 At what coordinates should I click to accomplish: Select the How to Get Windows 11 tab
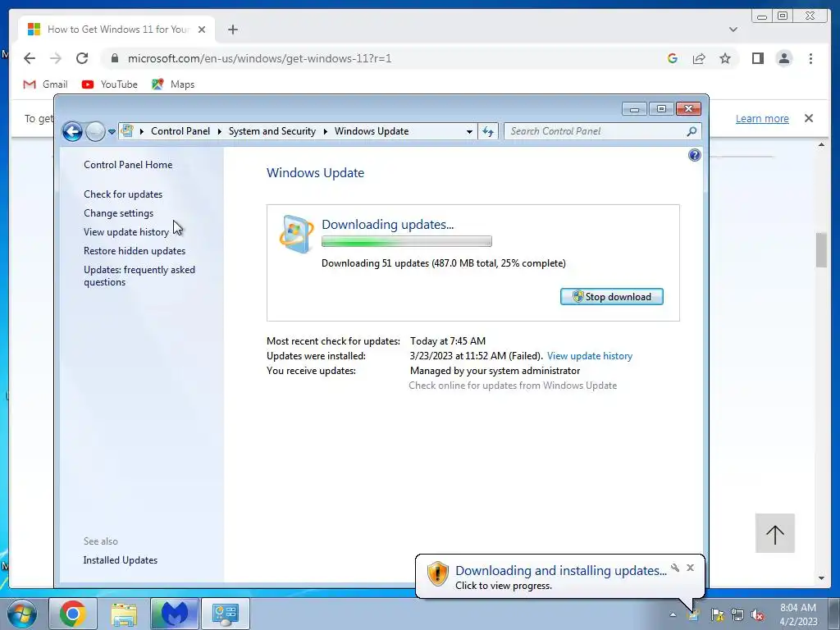coord(116,30)
